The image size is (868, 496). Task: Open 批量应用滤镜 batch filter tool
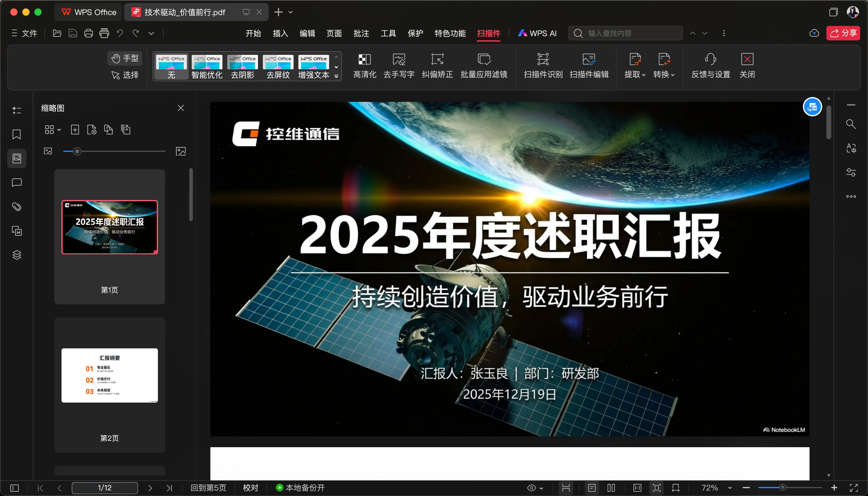tap(484, 66)
